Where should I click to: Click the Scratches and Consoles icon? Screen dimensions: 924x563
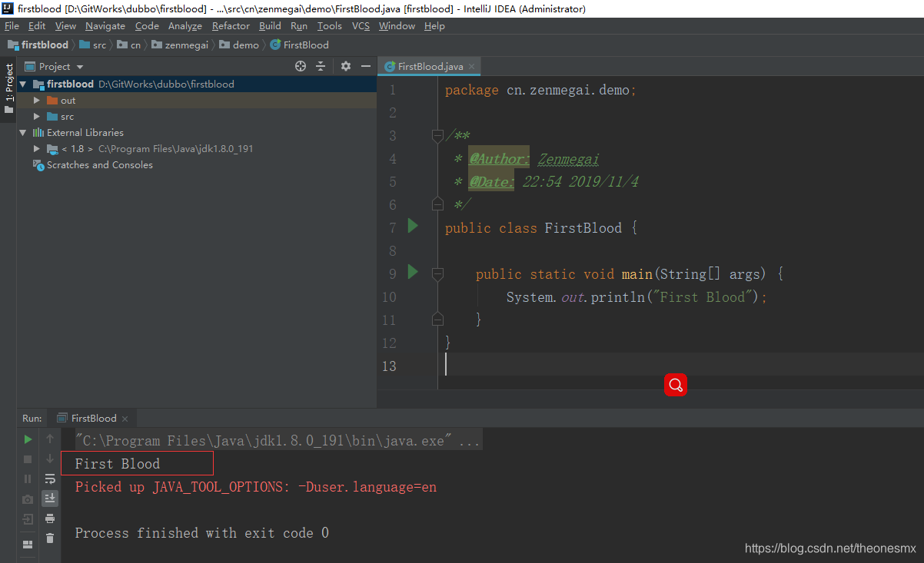tap(38, 165)
